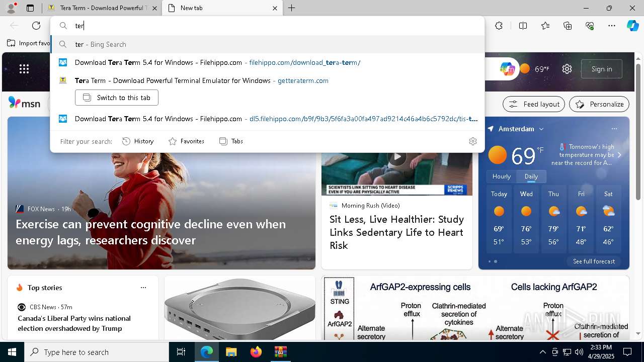Viewport: 644px width, 362px height.
Task: Expand the Amsterdam location dropdown
Action: (x=541, y=129)
